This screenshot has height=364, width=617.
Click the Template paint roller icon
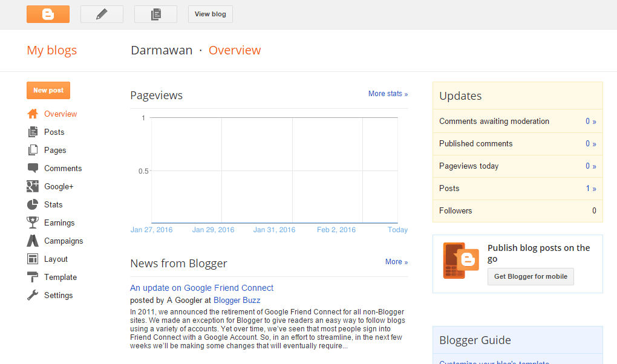click(33, 277)
